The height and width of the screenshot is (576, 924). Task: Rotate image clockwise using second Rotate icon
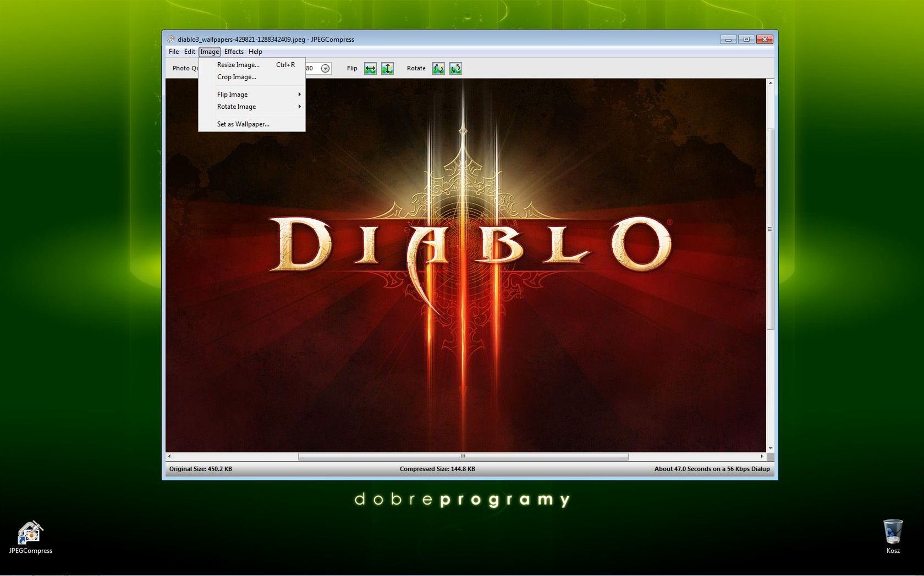[455, 68]
